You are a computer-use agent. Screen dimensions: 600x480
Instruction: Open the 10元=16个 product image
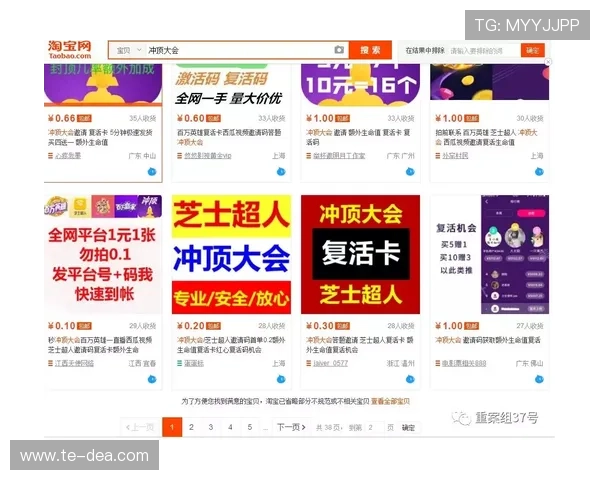click(x=360, y=85)
